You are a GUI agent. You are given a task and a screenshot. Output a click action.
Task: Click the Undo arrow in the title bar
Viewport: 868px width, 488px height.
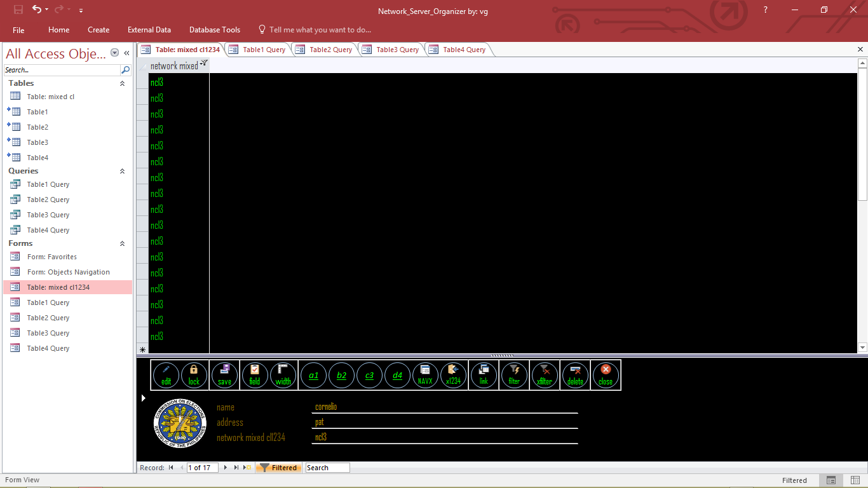pyautogui.click(x=37, y=10)
